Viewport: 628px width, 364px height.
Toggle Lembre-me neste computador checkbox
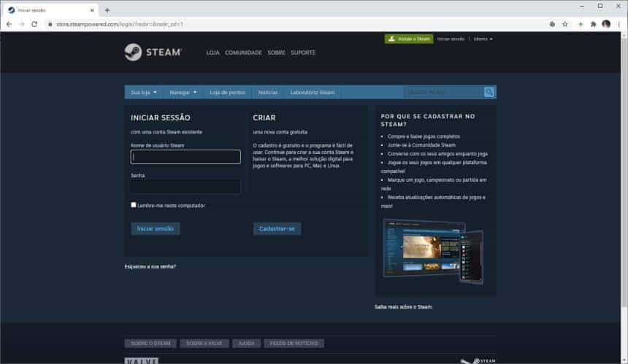(134, 205)
